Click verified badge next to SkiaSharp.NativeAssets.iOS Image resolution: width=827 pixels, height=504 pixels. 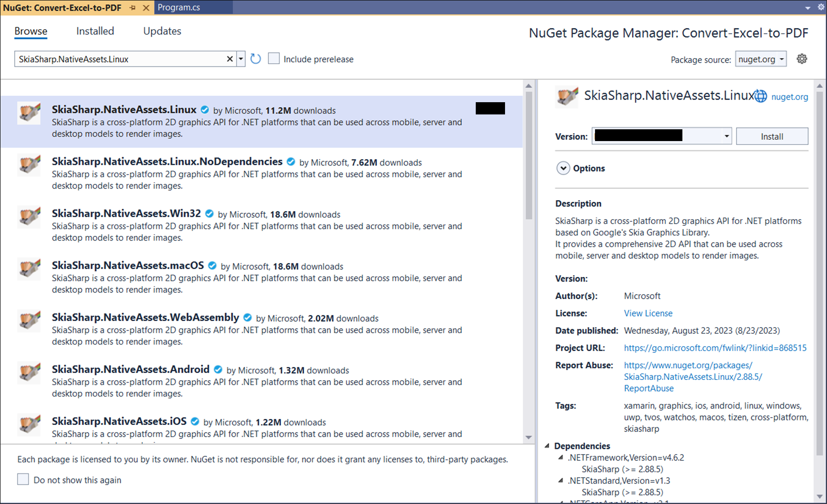tap(195, 421)
